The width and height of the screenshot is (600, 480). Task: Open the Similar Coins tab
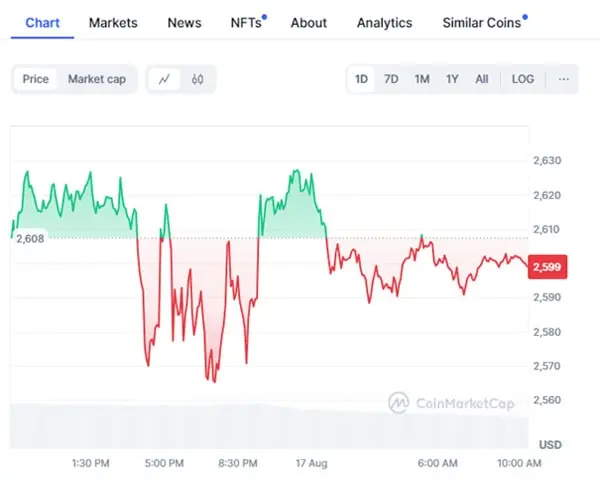[484, 23]
